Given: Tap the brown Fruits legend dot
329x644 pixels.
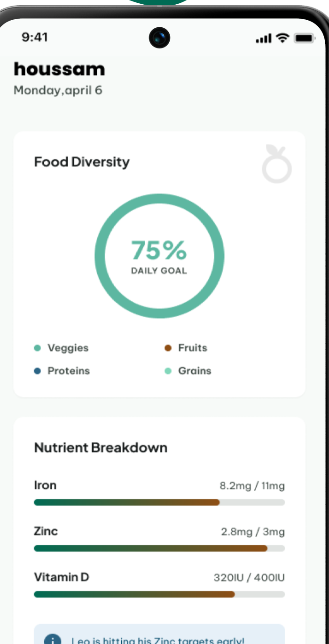Looking at the screenshot, I should coord(168,348).
